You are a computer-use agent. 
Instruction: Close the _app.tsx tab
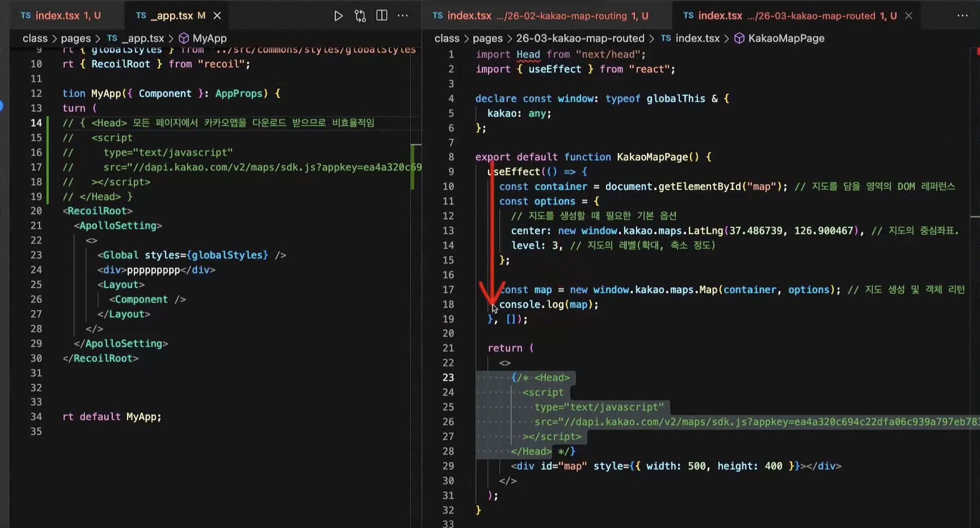click(x=217, y=15)
